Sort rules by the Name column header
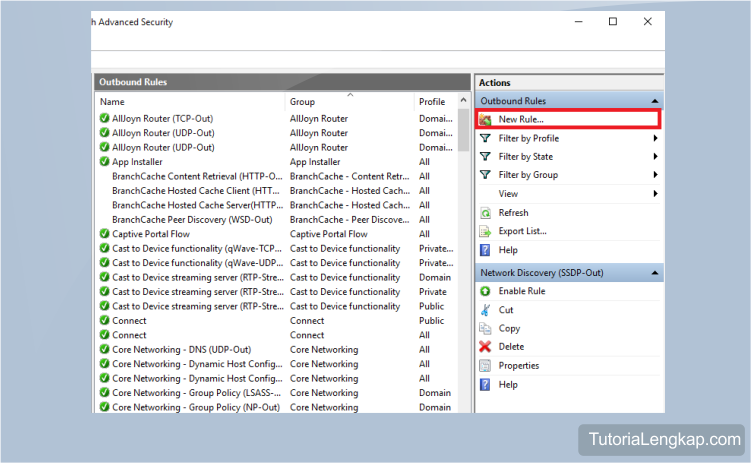Viewport: 751px width, 463px height. click(190, 102)
